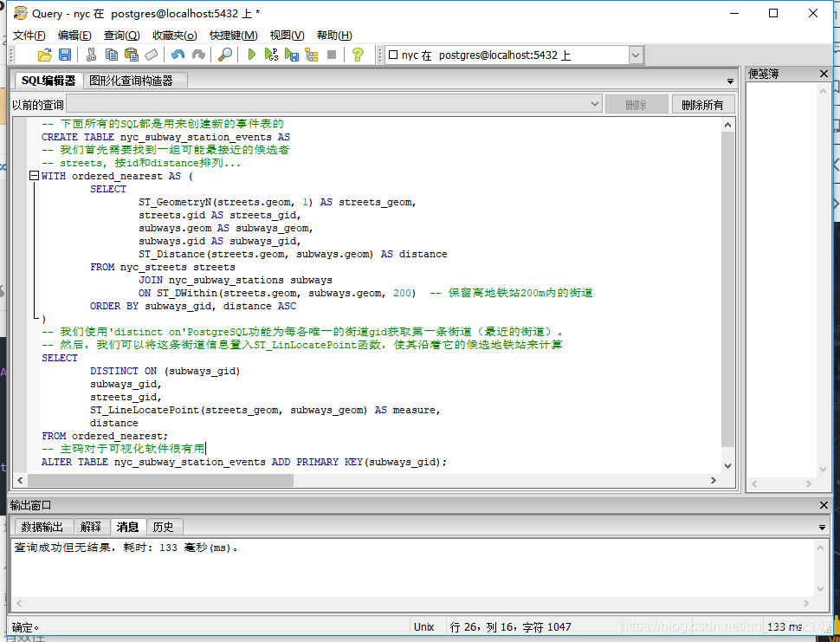Explain the query plan icon
The image size is (840, 642).
pos(312,55)
